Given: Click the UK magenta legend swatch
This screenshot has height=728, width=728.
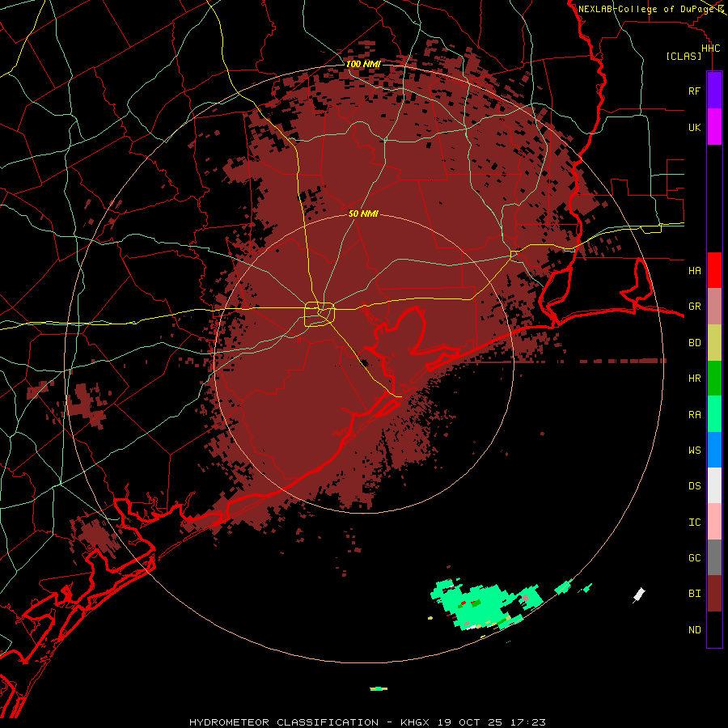Looking at the screenshot, I should 714,127.
